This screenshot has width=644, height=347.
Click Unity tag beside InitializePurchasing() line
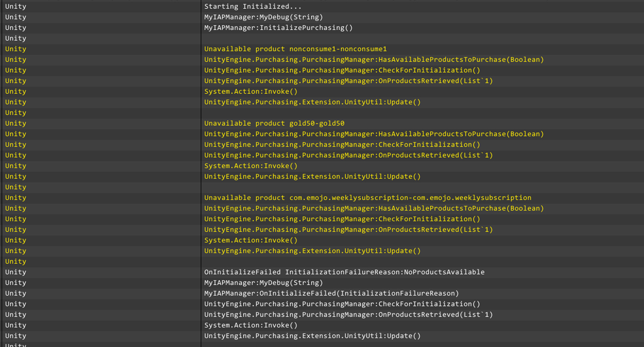[16, 28]
